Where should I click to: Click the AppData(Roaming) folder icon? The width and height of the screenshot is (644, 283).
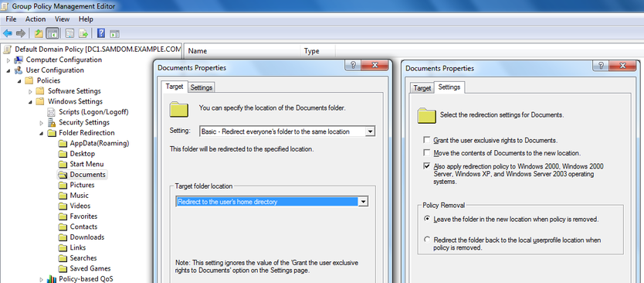63,144
